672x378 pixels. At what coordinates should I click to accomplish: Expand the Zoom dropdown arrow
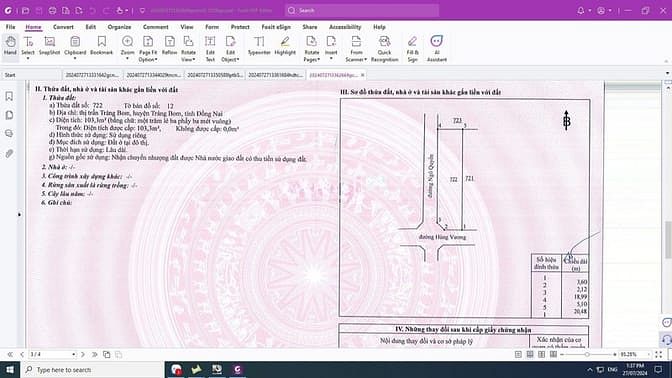127,59
